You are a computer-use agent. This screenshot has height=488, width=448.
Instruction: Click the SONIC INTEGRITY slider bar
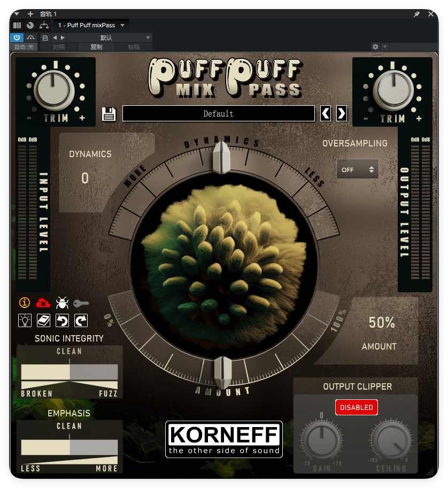tap(69, 372)
